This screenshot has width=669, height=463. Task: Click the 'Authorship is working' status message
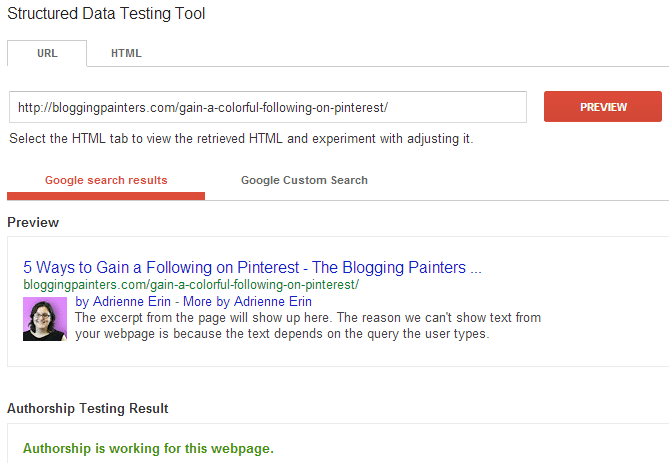[148, 448]
